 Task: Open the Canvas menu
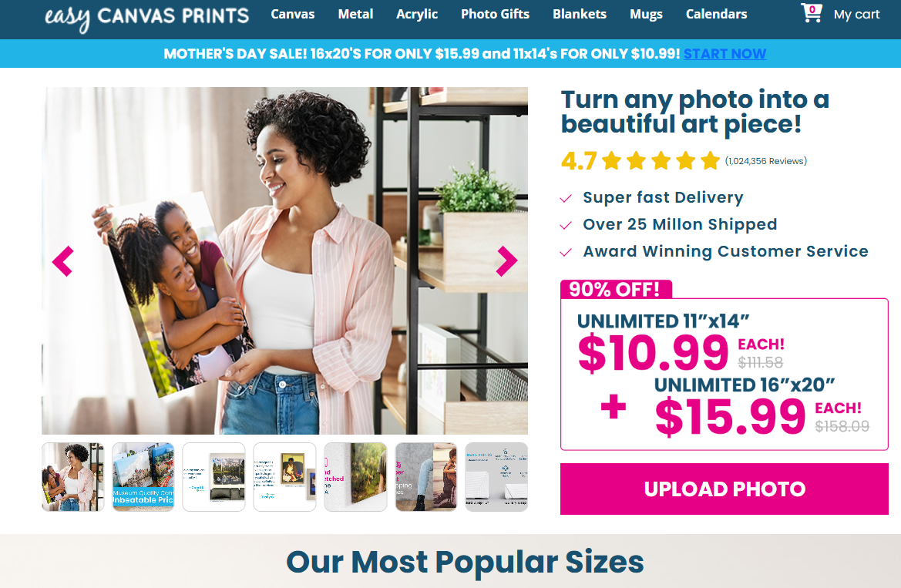click(292, 15)
